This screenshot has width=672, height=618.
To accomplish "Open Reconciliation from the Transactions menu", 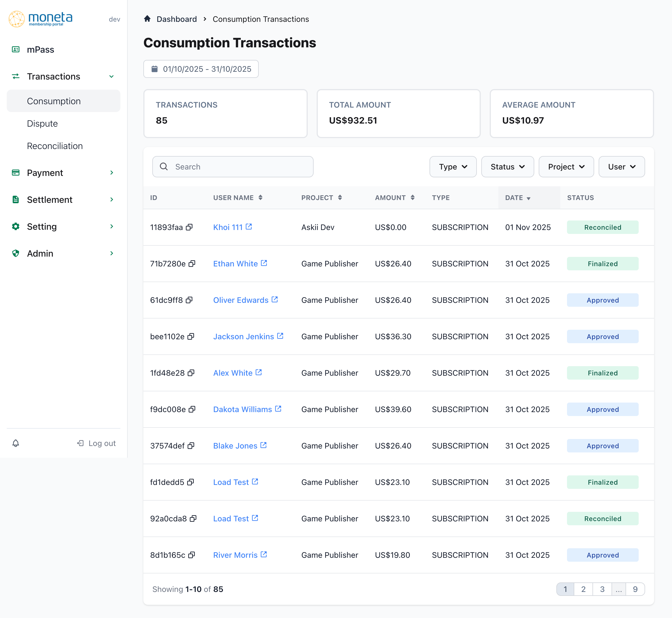I will pyautogui.click(x=55, y=146).
